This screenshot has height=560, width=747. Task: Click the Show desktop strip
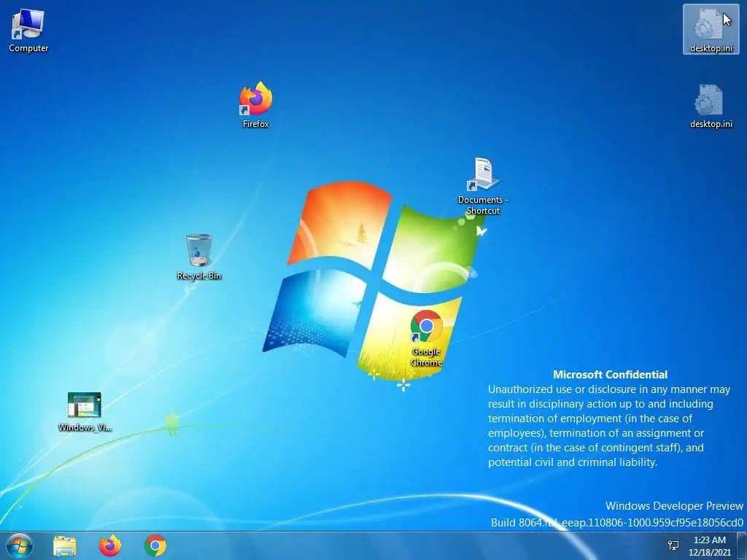point(742,545)
